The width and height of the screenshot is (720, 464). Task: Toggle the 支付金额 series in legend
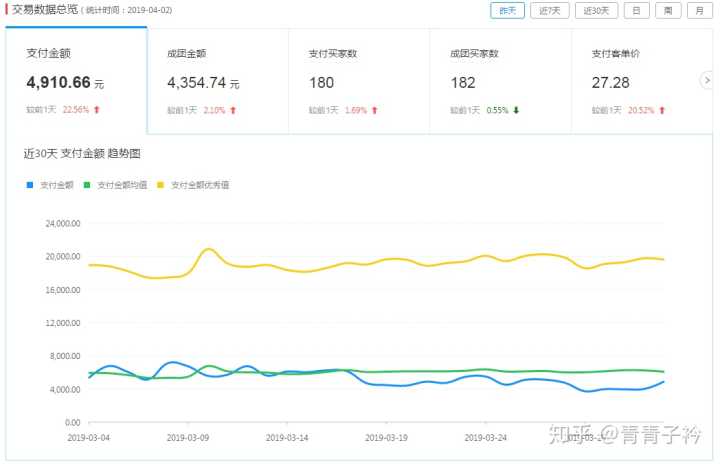pos(56,185)
